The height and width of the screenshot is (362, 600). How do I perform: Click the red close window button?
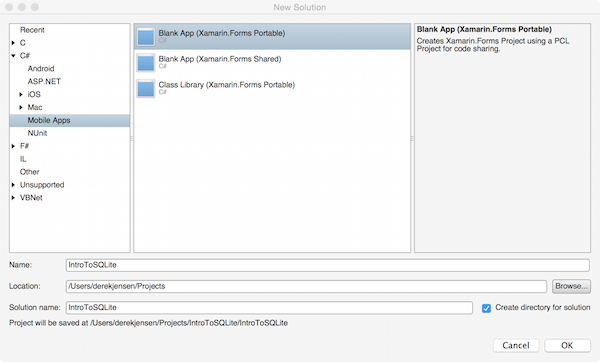(x=9, y=7)
